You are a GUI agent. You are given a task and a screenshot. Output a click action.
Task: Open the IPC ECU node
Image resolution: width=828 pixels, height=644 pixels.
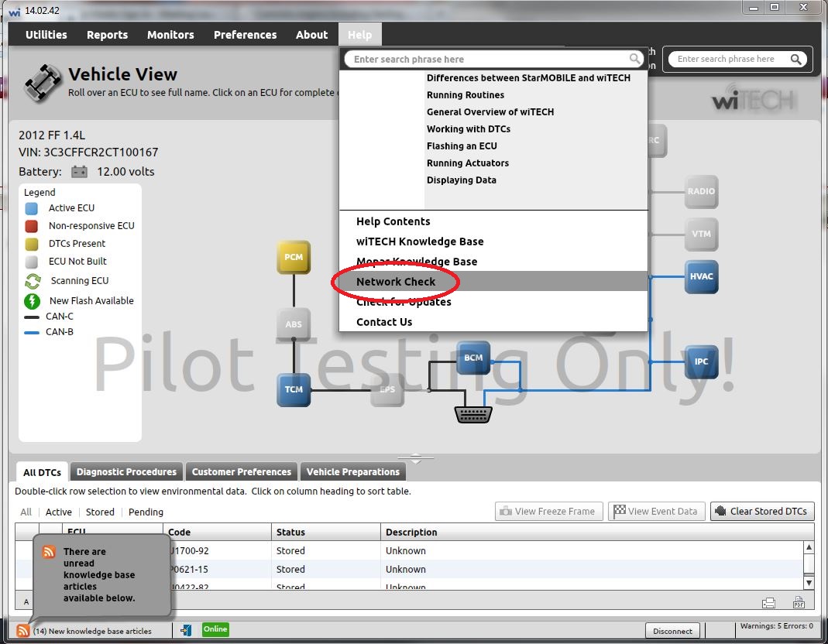[x=700, y=361]
